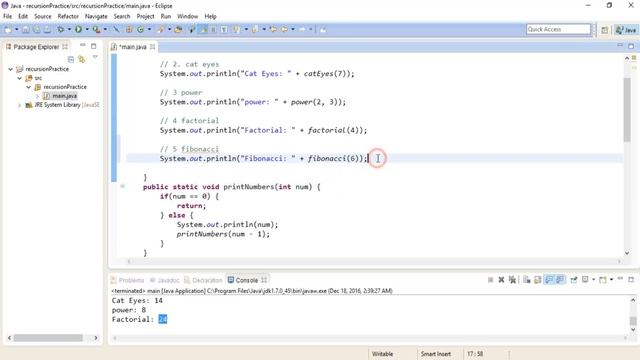The height and width of the screenshot is (360, 640).
Task: Click the Open Perspective icon
Action: point(604,30)
